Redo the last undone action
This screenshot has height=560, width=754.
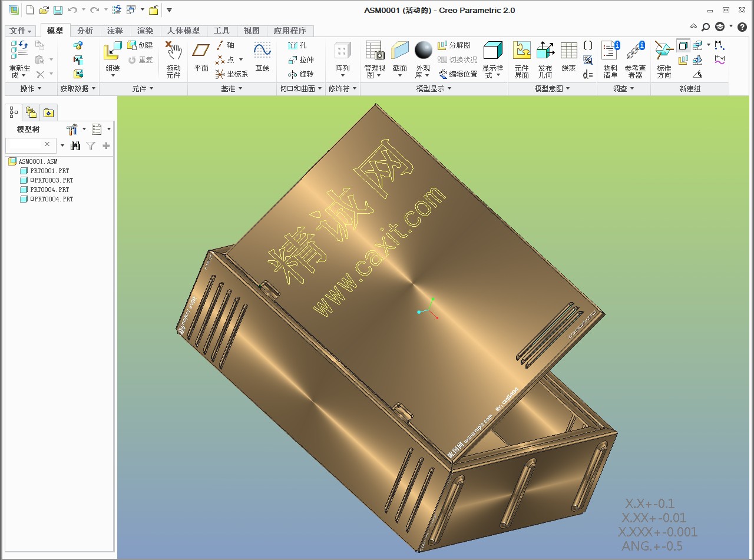tap(94, 10)
